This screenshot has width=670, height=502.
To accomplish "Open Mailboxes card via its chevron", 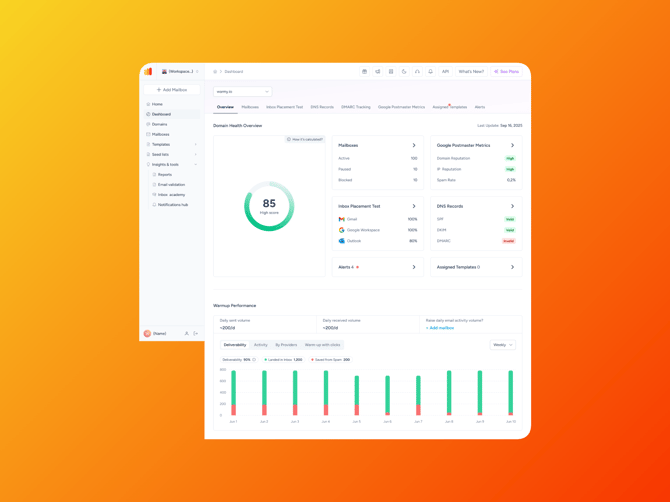I will click(414, 145).
